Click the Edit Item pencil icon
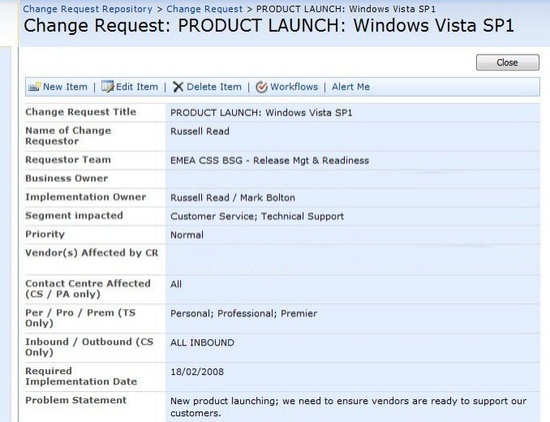 107,86
